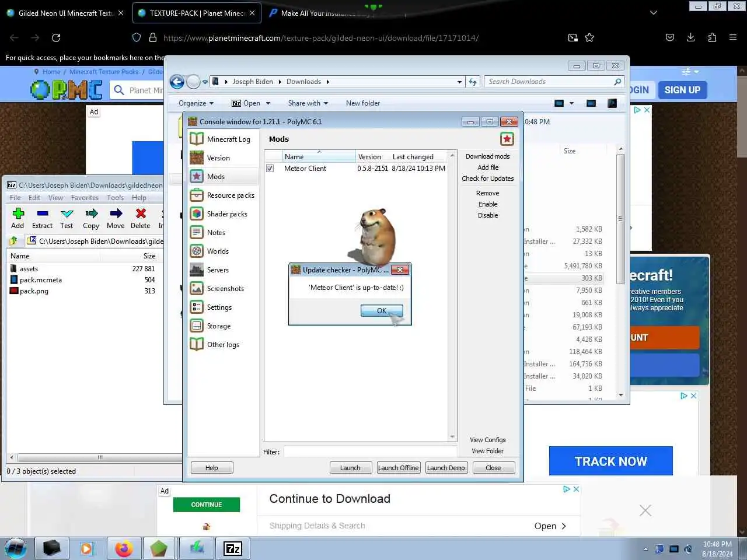Open Resource packs page
Screen dimensions: 747x560
point(224,195)
